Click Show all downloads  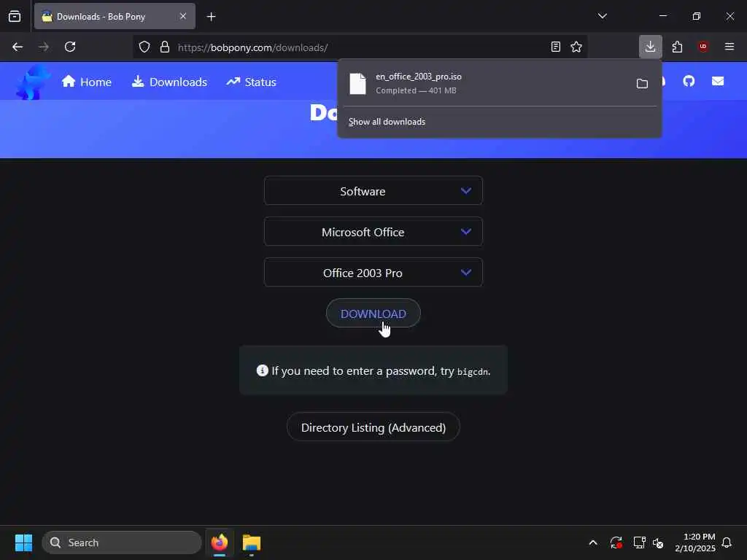pos(387,122)
